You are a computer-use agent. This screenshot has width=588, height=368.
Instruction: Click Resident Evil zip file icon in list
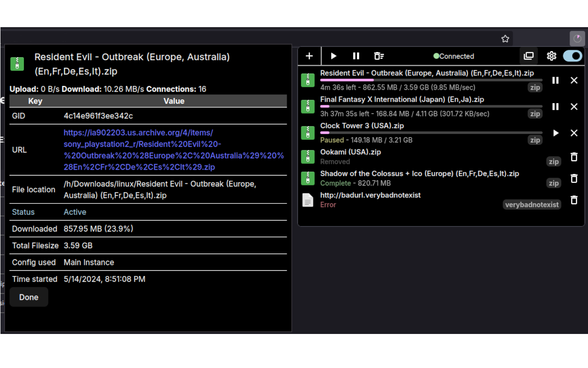point(308,80)
